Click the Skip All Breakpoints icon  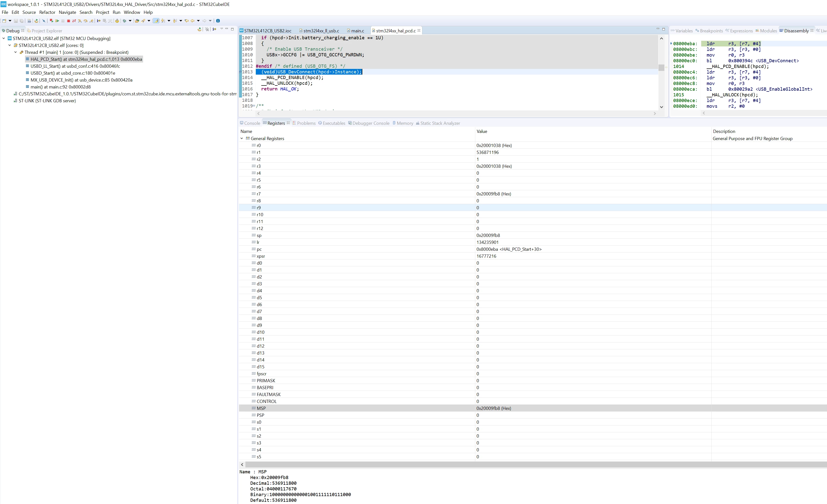coord(44,21)
